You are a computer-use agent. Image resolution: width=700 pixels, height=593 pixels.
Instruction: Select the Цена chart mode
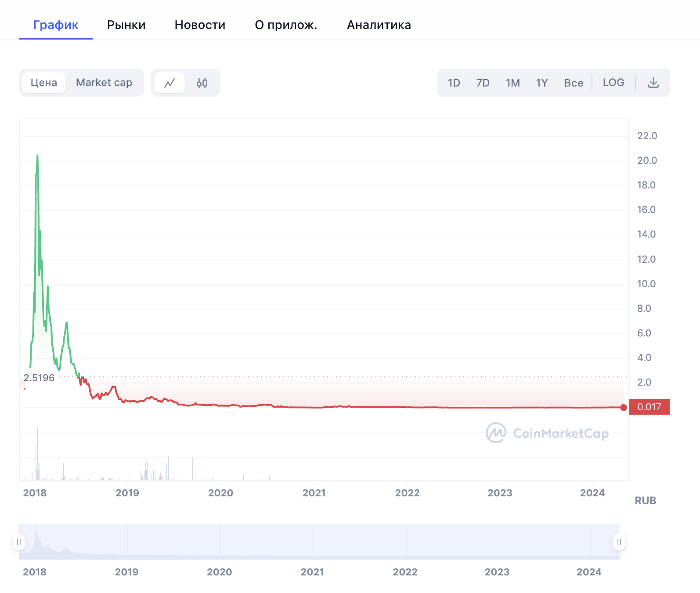(x=44, y=83)
